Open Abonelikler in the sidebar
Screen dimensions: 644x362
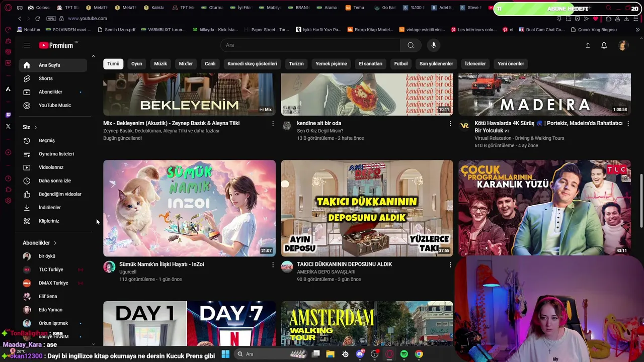point(53,92)
